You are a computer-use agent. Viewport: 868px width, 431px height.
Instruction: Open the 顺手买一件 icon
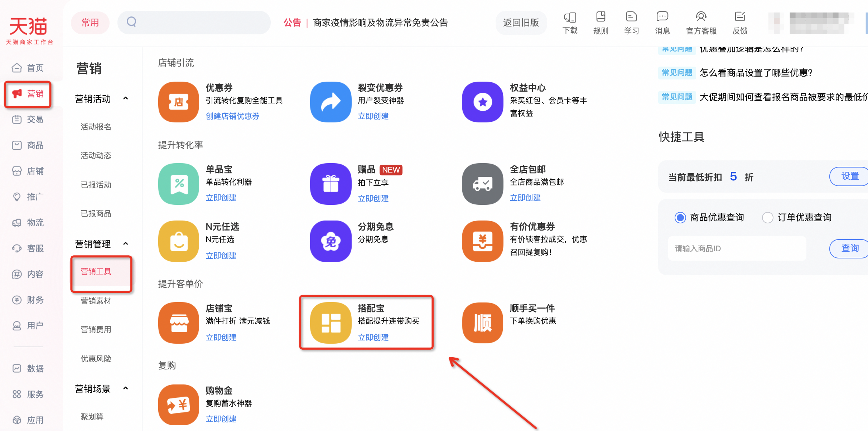click(x=483, y=323)
